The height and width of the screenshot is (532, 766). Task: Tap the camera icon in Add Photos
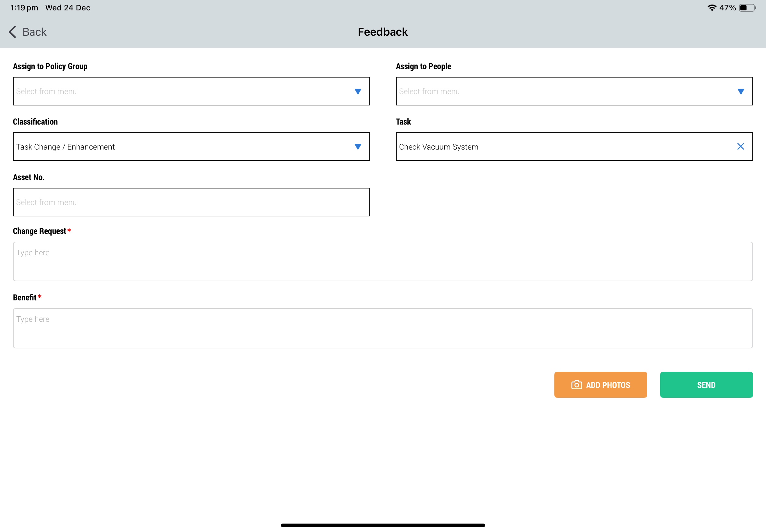coord(576,385)
